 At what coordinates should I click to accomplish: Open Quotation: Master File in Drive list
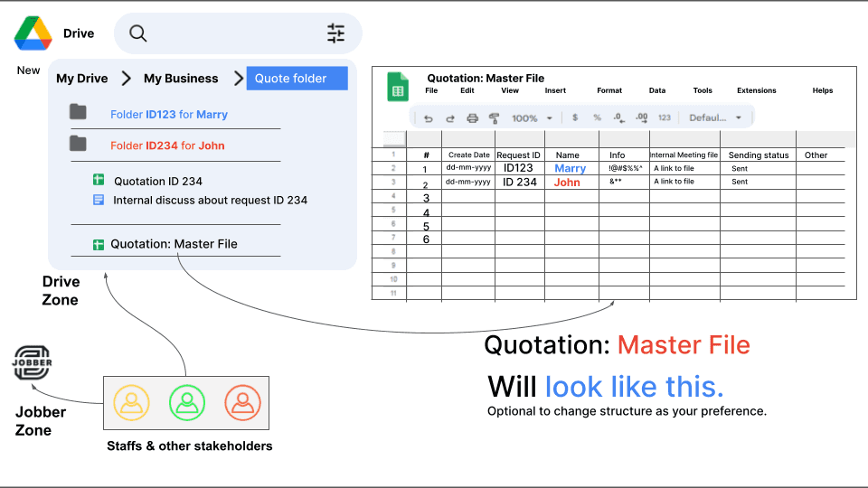click(x=174, y=244)
